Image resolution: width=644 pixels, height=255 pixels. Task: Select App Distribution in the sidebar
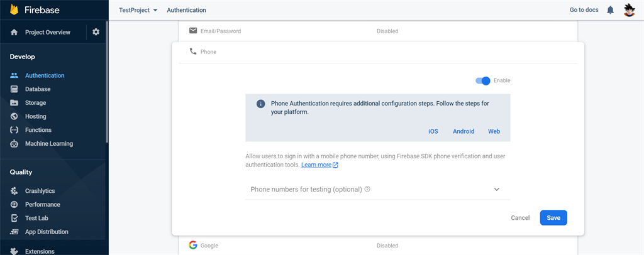47,232
